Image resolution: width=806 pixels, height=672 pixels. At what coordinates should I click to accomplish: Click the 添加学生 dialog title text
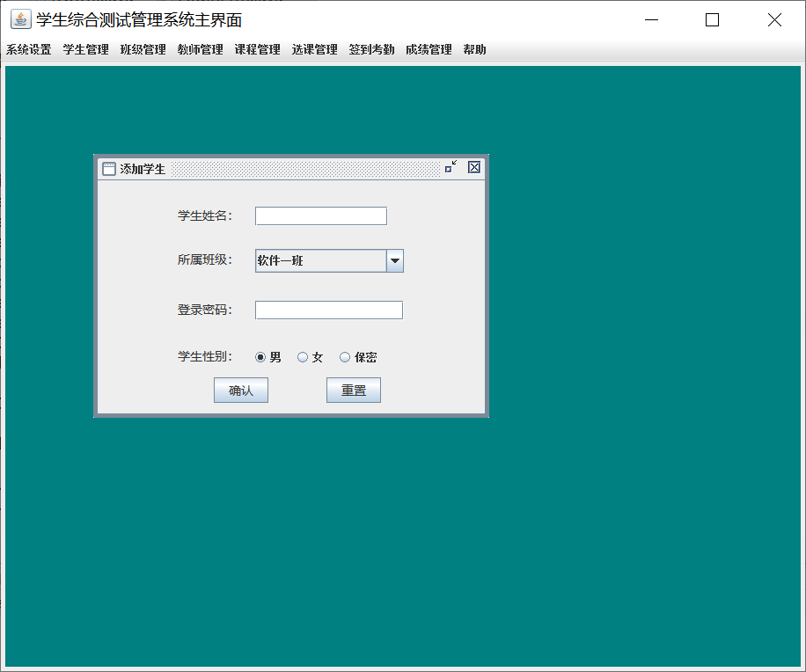pyautogui.click(x=143, y=169)
